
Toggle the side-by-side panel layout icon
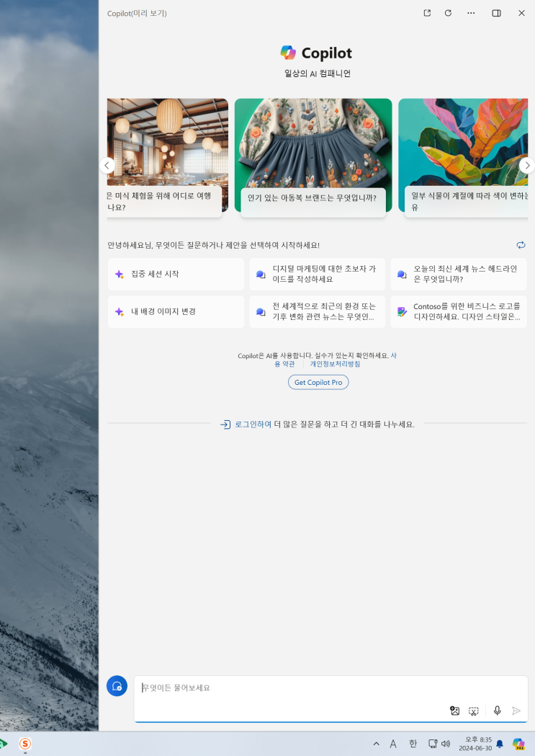pos(496,13)
